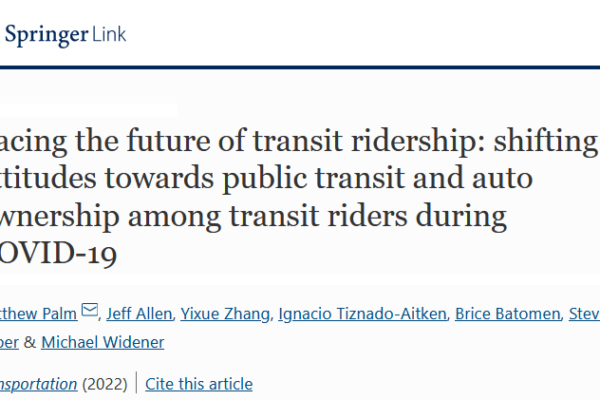This screenshot has height=400, width=600.
Task: Open the Ignacio Tiznado-Aitken author link
Action: (362, 314)
